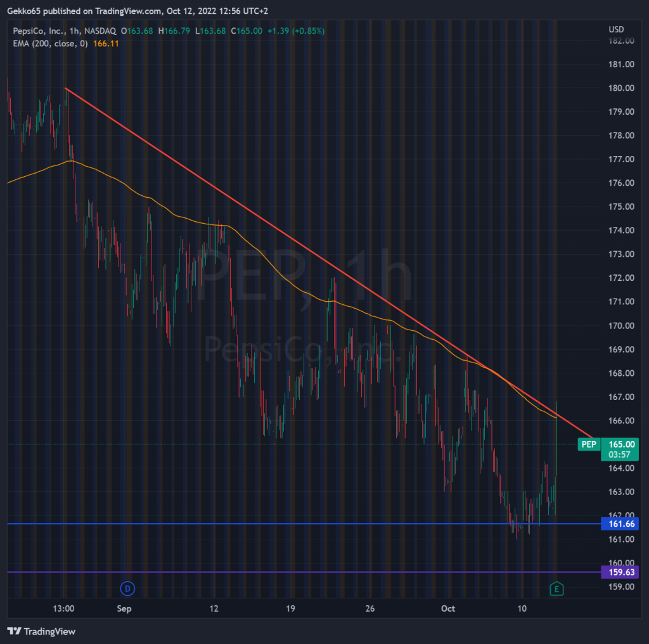Select the blue horizontal support line
The width and height of the screenshot is (649, 644).
[x=254, y=524]
